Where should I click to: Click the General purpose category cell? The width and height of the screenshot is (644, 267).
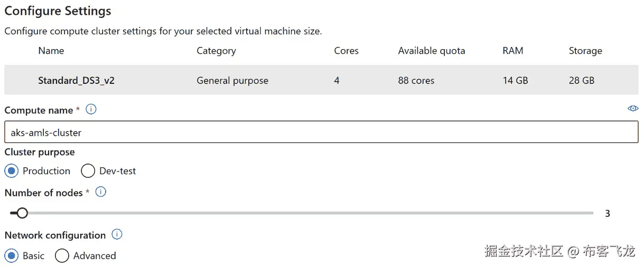(x=232, y=81)
